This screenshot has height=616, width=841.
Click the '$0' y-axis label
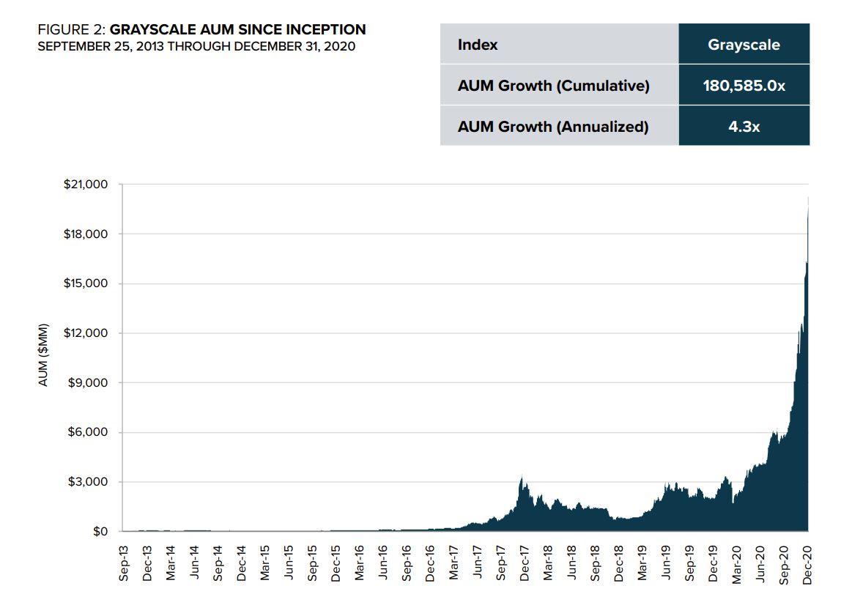click(x=100, y=531)
